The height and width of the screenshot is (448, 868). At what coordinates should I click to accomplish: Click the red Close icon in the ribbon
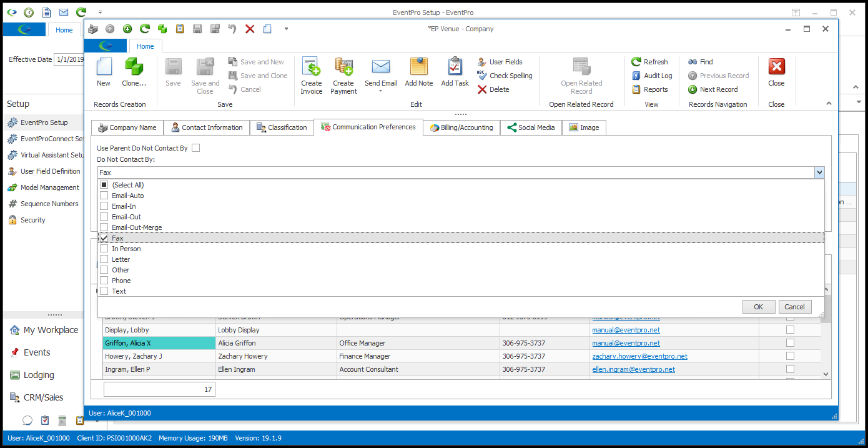pyautogui.click(x=776, y=67)
